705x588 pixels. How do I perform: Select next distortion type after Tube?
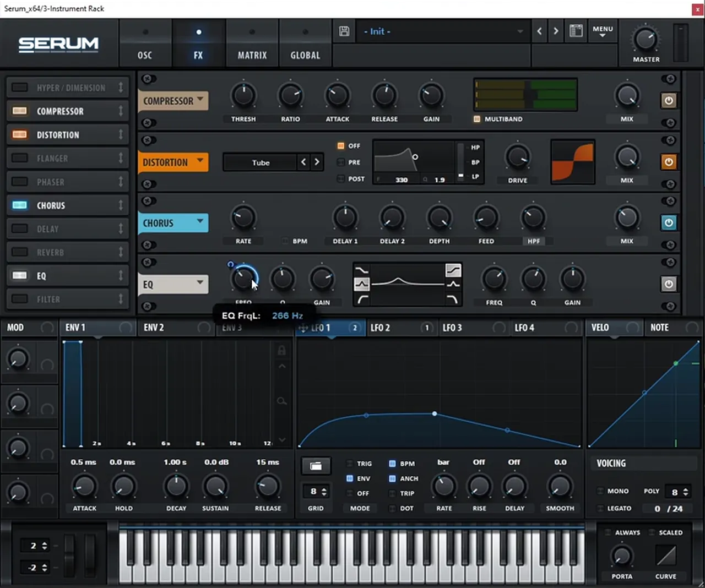pyautogui.click(x=317, y=162)
